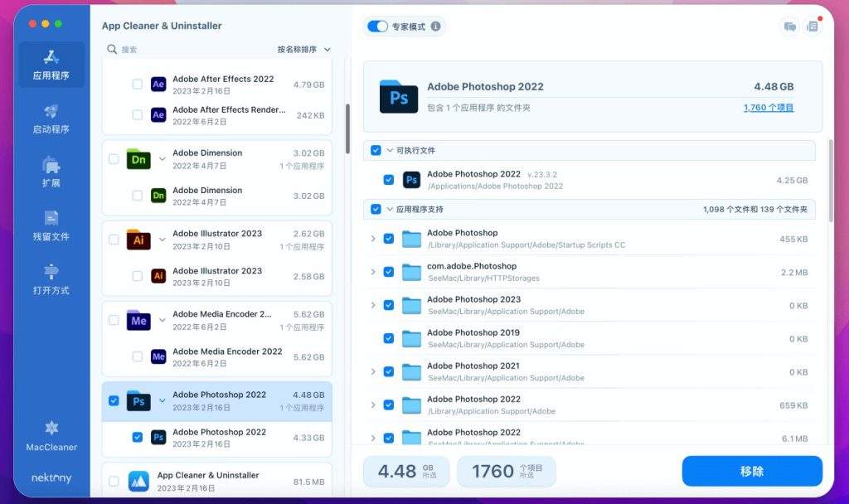This screenshot has width=849, height=504.
Task: Open the chat feedback icon
Action: click(789, 27)
